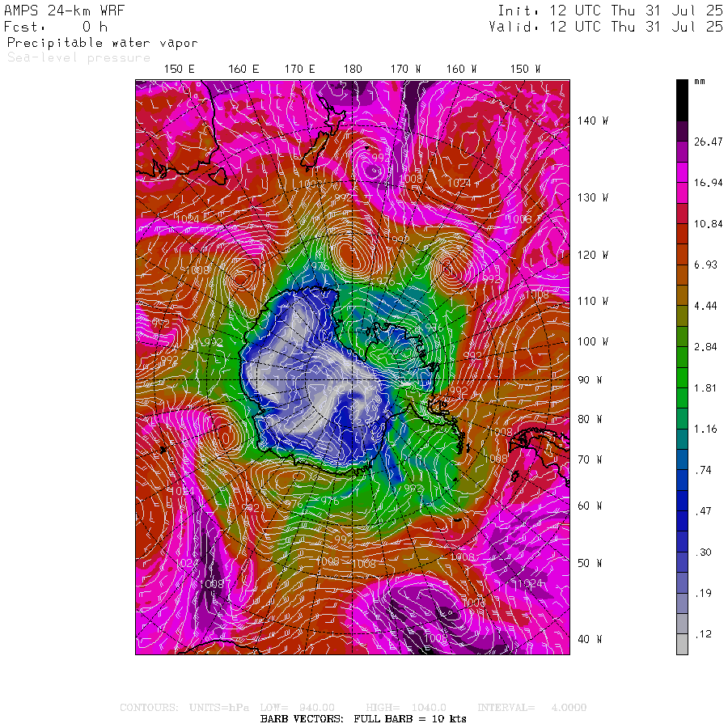Click the 2.84 color bar value
728x728 pixels.
[705, 347]
